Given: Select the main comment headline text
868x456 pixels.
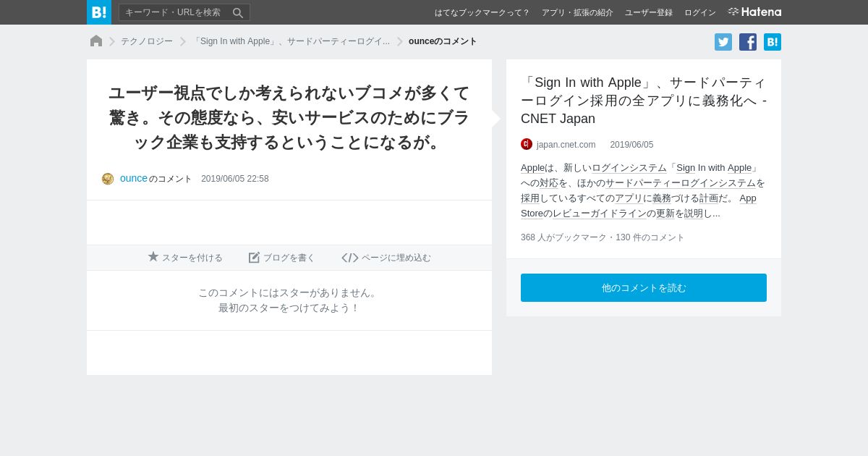Looking at the screenshot, I should click(289, 117).
